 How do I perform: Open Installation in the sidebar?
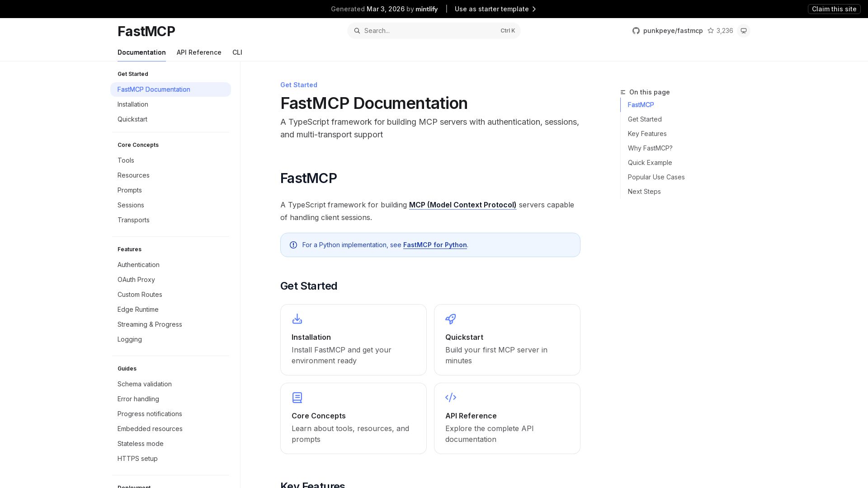pos(170,104)
